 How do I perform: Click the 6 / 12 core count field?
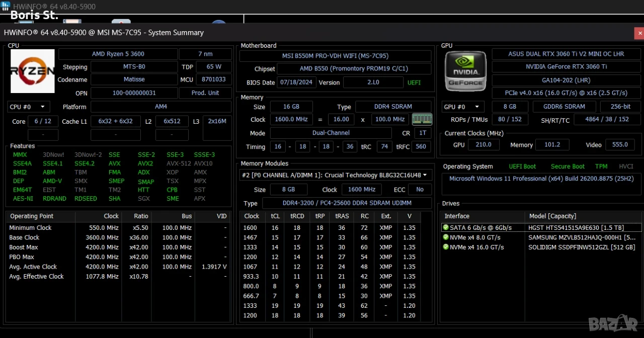pos(43,121)
